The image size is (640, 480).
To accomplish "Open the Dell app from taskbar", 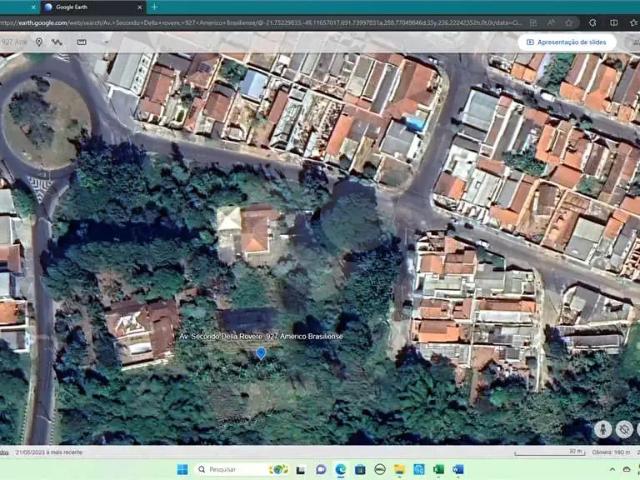I will coord(380,470).
